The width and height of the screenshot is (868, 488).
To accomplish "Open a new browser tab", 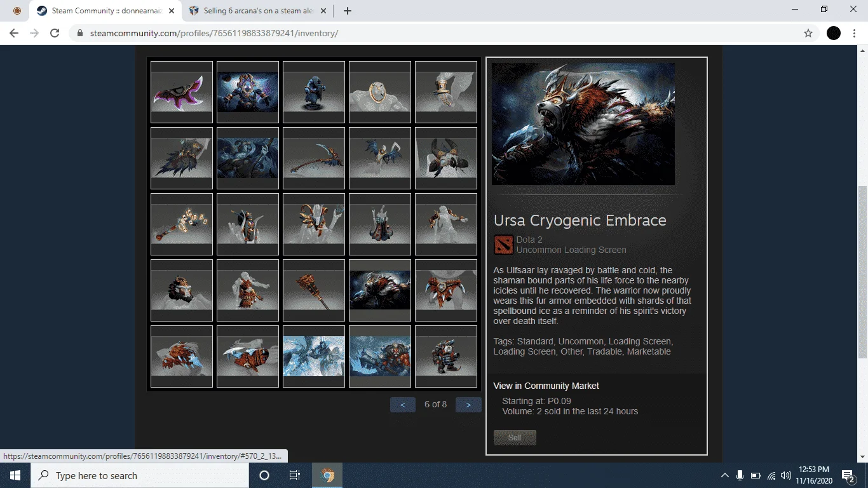I will click(348, 11).
